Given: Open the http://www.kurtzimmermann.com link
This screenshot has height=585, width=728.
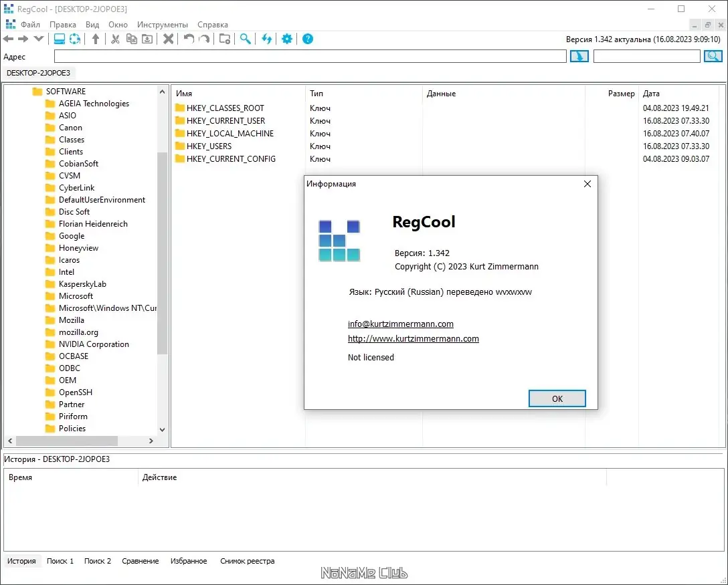Looking at the screenshot, I should (414, 339).
